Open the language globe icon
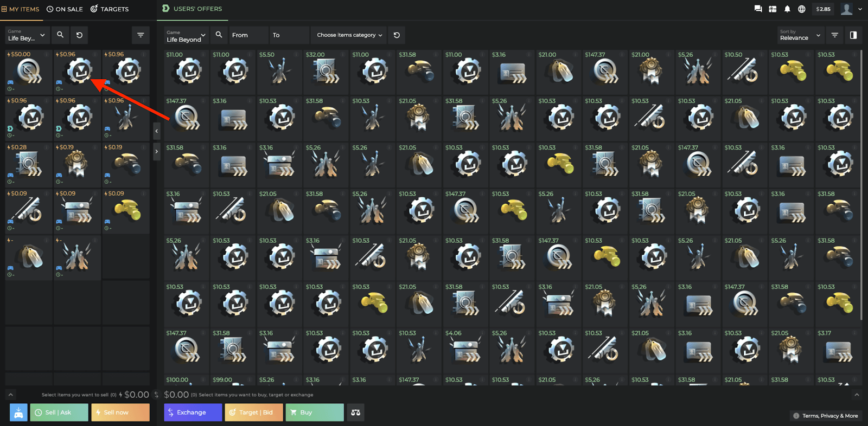The width and height of the screenshot is (868, 426). point(801,9)
